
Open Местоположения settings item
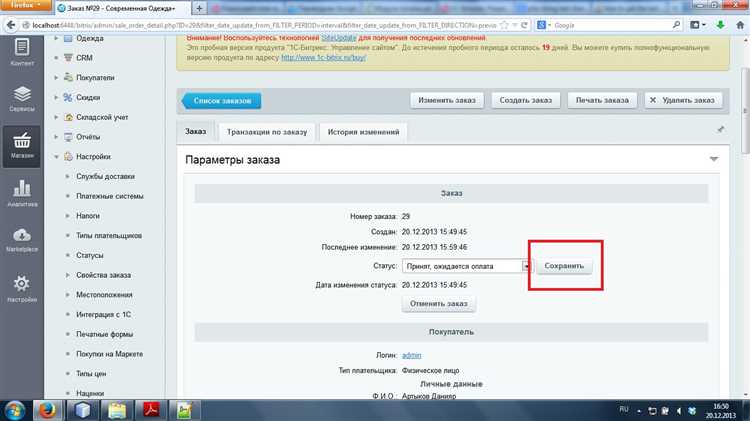click(x=104, y=295)
